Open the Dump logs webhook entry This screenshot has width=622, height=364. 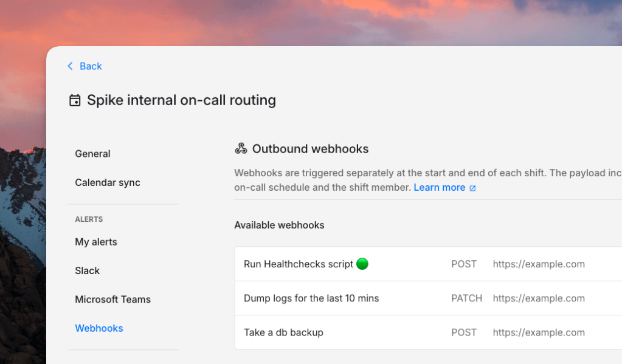pyautogui.click(x=311, y=298)
